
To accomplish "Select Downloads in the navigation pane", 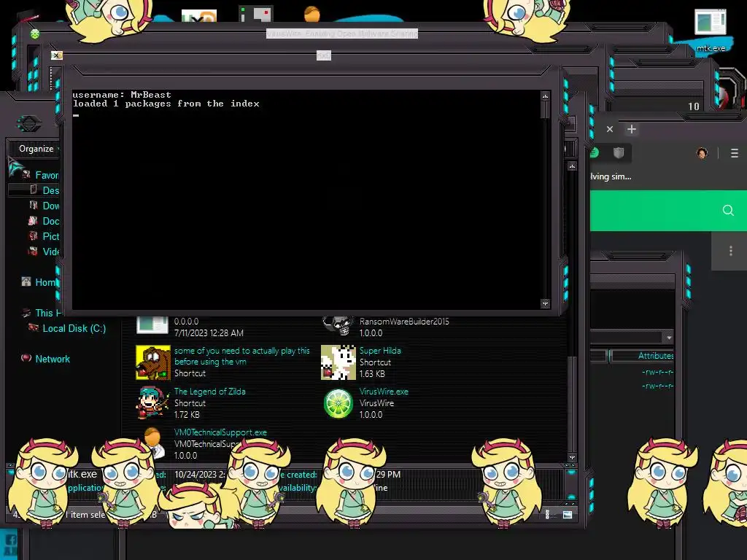I will click(x=50, y=206).
